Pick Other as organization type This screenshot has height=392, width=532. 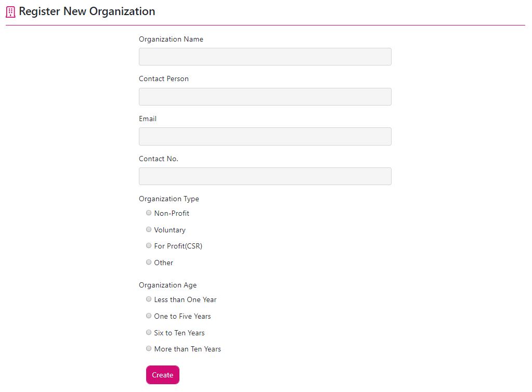click(x=149, y=262)
